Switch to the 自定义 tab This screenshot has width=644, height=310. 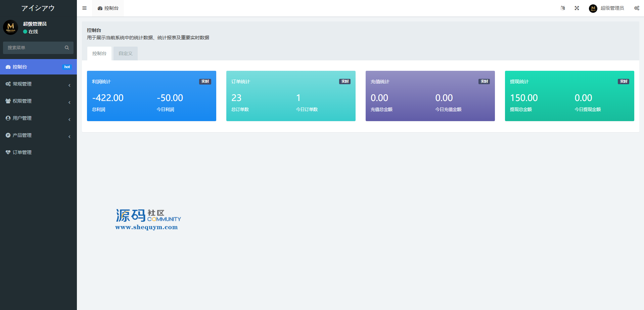[x=126, y=53]
